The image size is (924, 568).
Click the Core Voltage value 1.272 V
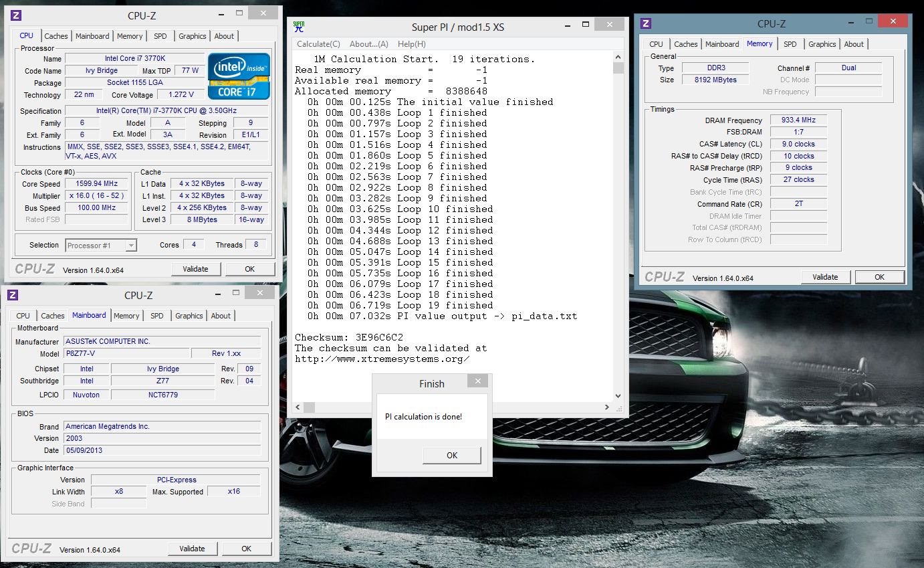[181, 95]
